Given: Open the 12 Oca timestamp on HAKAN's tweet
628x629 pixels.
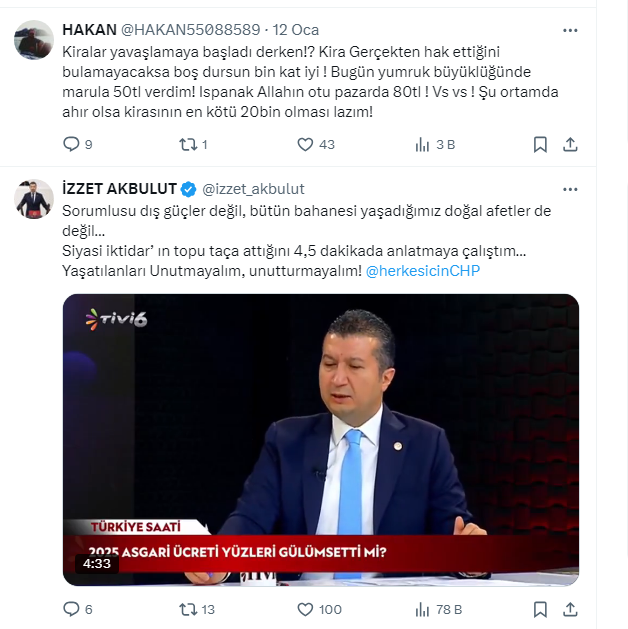Looking at the screenshot, I should coord(296,30).
